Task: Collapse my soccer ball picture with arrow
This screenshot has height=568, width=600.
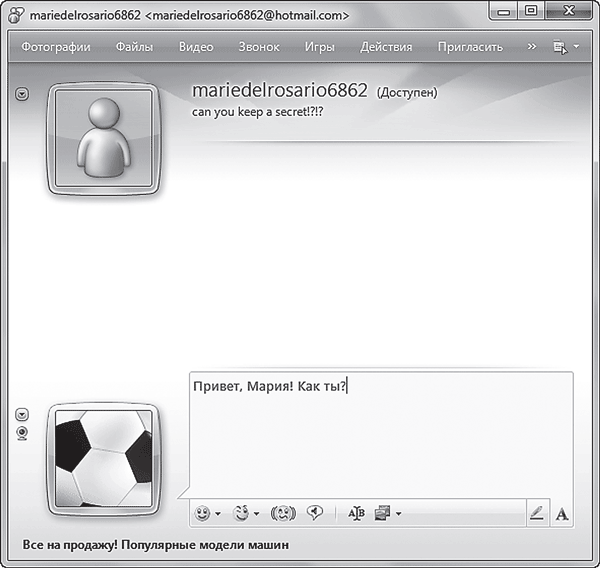Action: click(x=23, y=414)
